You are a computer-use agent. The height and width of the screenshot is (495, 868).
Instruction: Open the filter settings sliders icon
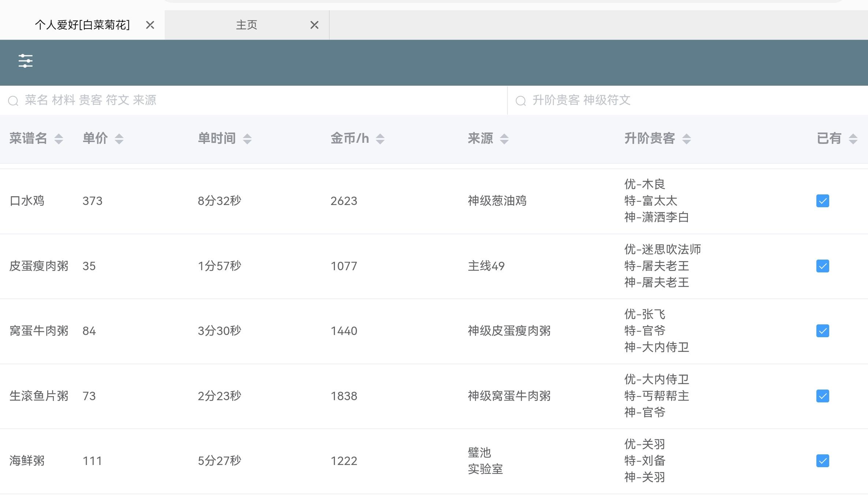26,61
